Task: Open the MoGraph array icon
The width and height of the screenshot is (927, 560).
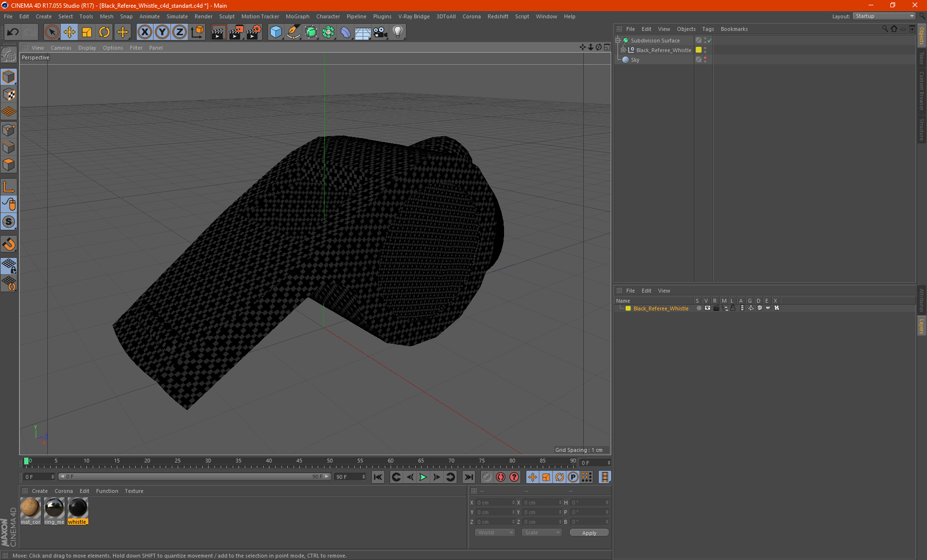Action: point(328,32)
